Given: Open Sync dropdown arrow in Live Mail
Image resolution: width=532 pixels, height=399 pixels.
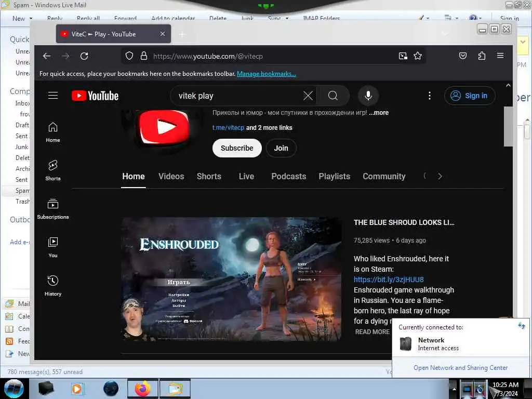Looking at the screenshot, I should (287, 18).
